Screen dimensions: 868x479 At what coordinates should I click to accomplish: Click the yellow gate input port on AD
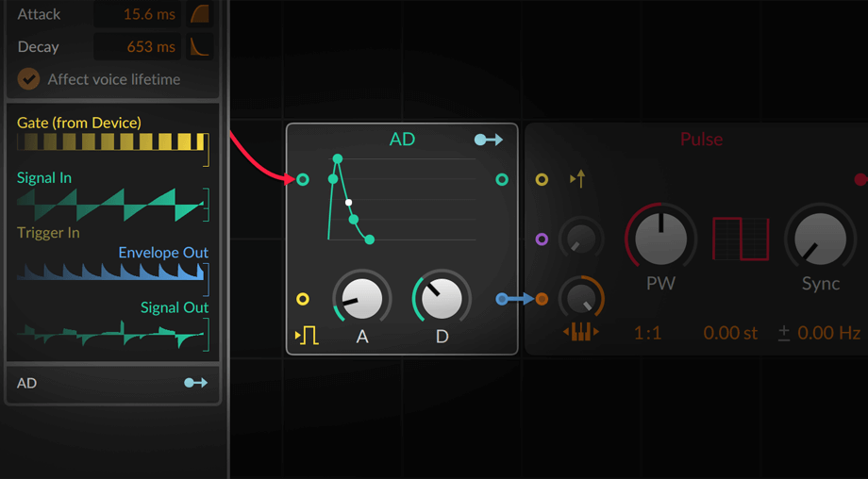303,299
